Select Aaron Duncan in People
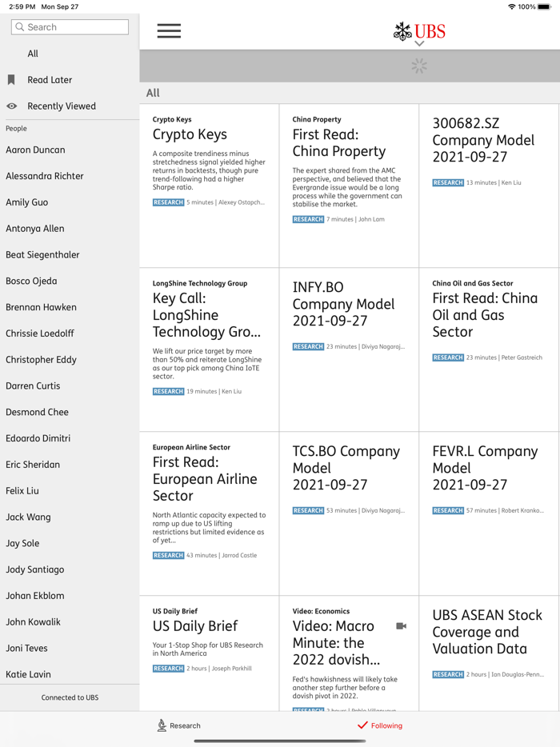The height and width of the screenshot is (747, 560). (x=35, y=150)
